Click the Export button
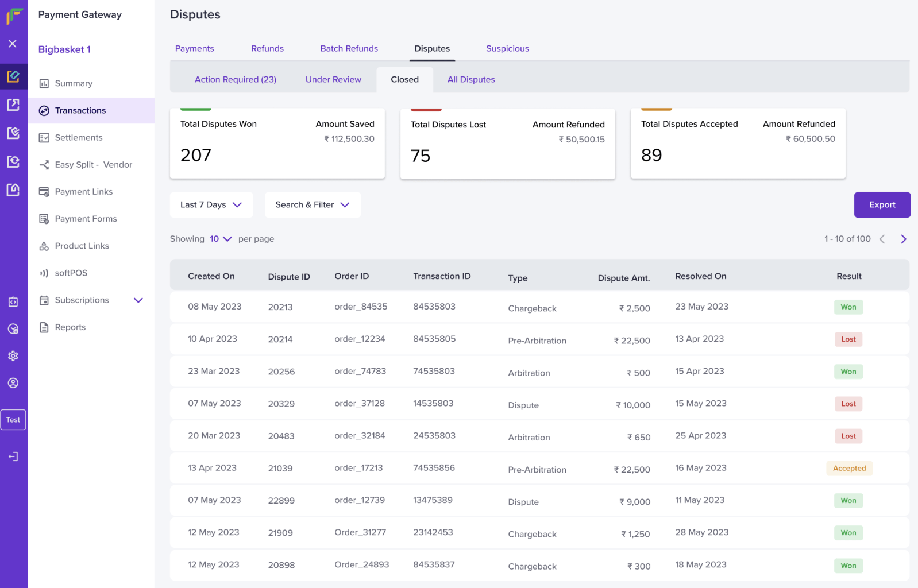This screenshot has height=588, width=918. click(882, 205)
